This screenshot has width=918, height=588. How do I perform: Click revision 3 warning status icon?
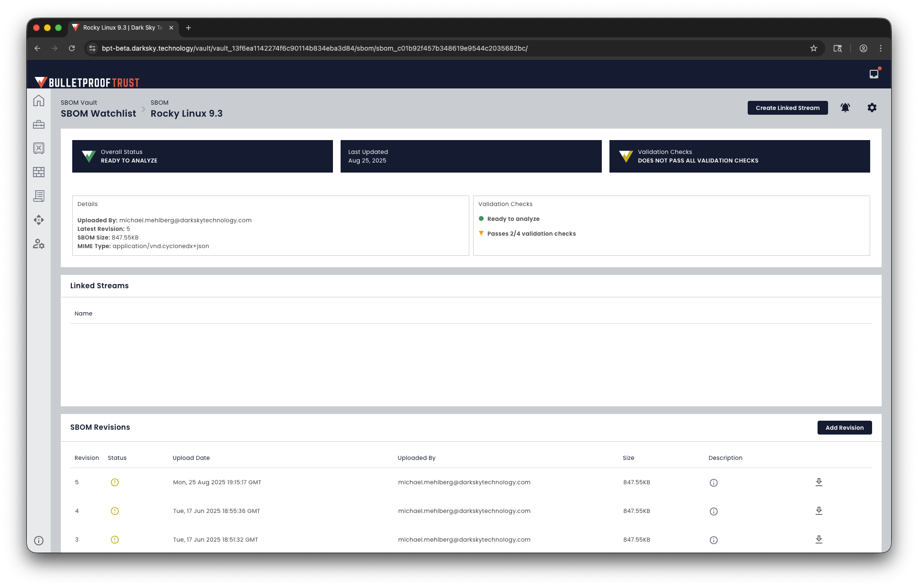click(115, 540)
